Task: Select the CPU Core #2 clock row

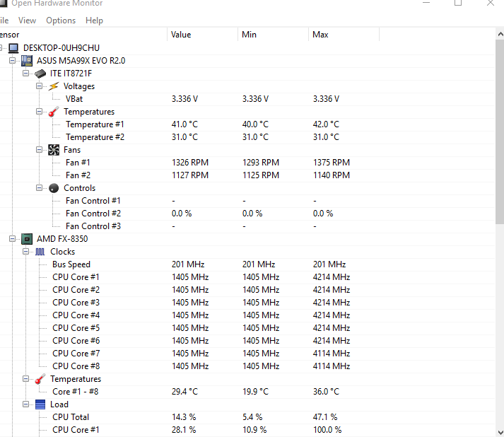Action: (247, 290)
